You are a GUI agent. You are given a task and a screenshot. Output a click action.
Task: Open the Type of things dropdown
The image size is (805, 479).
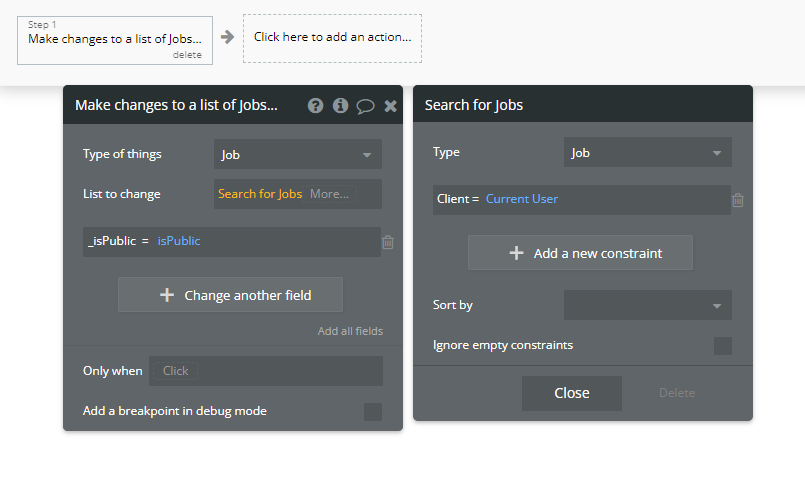point(298,155)
